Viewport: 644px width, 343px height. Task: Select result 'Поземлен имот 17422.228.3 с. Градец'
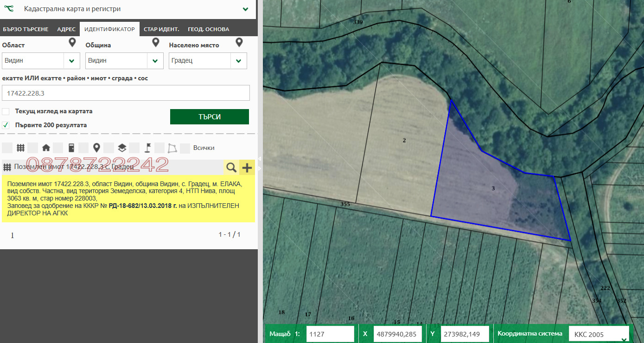point(74,167)
